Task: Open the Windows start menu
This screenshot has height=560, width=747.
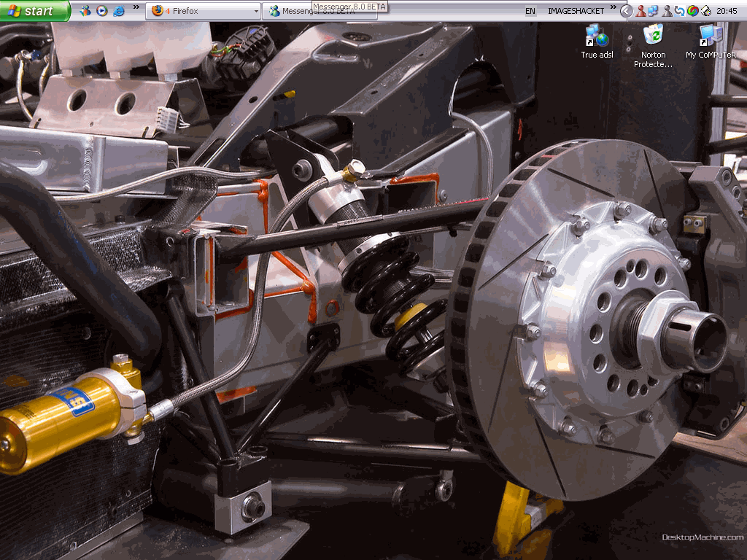Action: pos(35,10)
